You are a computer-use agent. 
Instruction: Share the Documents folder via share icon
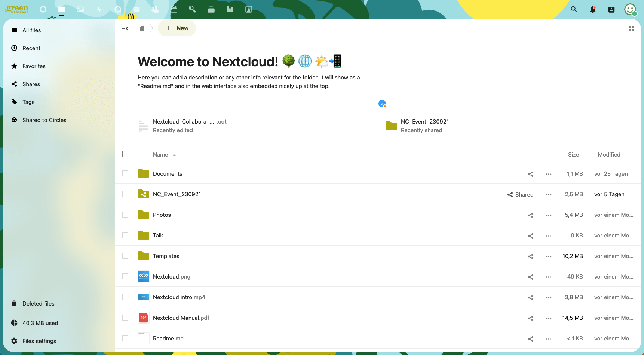531,174
